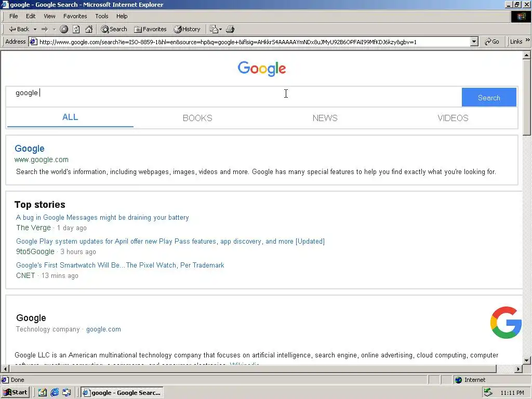
Task: Click the Refresh page icon
Action: coord(76,29)
